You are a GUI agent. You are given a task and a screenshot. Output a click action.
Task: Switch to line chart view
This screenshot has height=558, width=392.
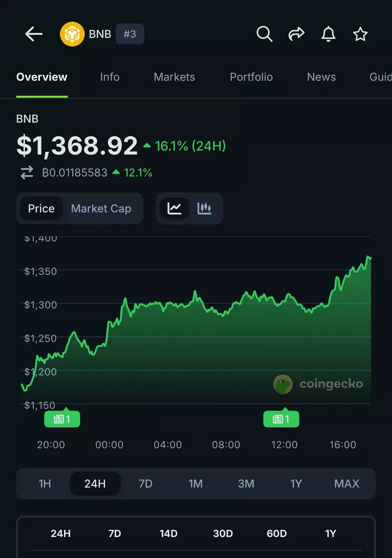click(x=174, y=208)
